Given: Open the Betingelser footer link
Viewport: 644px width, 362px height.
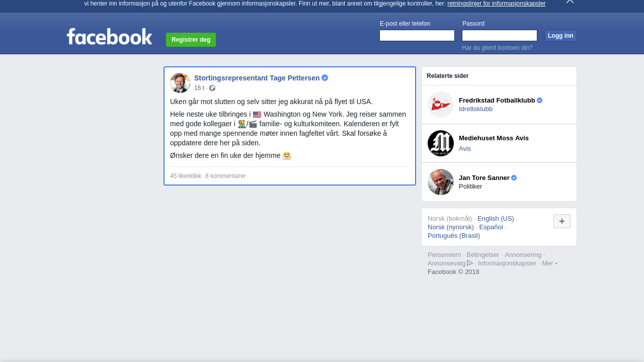Looking at the screenshot, I should pyautogui.click(x=483, y=255).
